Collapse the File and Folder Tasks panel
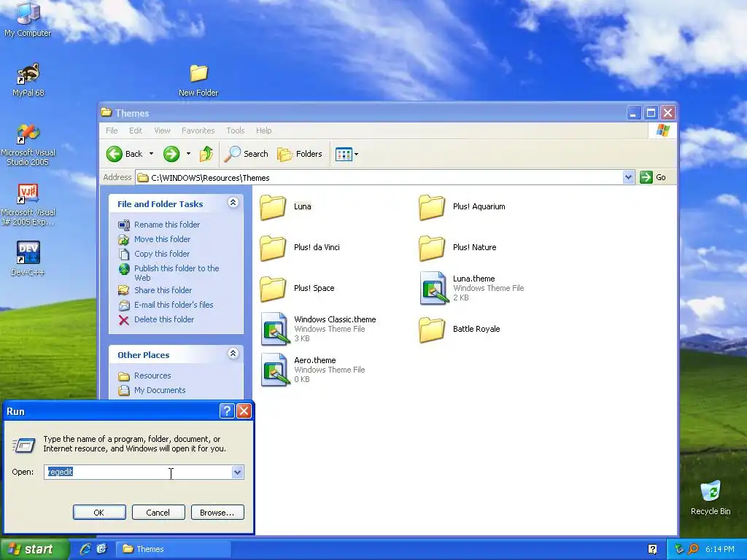 pos(233,203)
